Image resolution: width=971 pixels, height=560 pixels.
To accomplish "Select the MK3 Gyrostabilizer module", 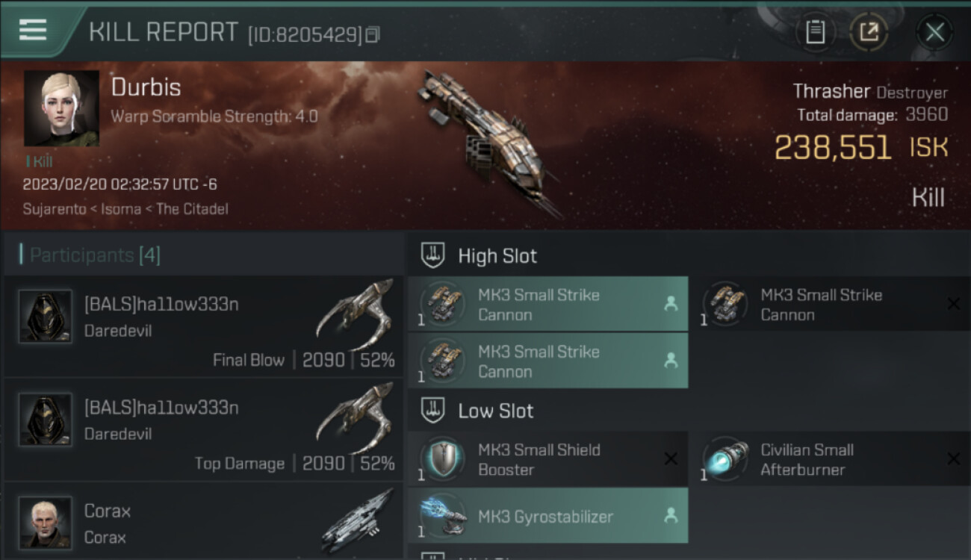I will tap(547, 516).
